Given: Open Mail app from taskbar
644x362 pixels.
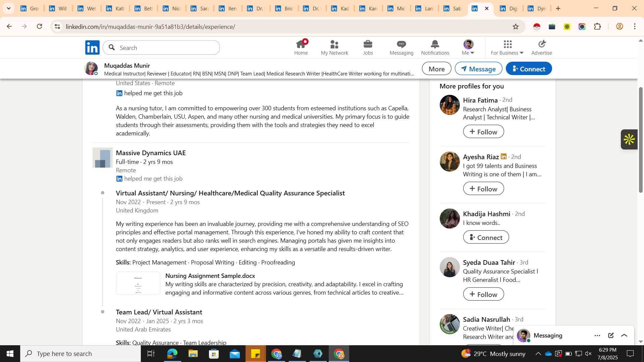Looking at the screenshot, I should (234, 354).
